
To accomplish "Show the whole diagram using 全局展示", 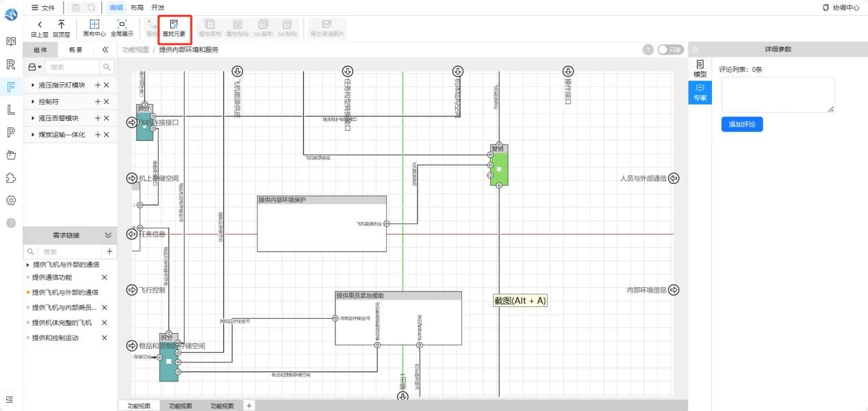I will pos(122,28).
